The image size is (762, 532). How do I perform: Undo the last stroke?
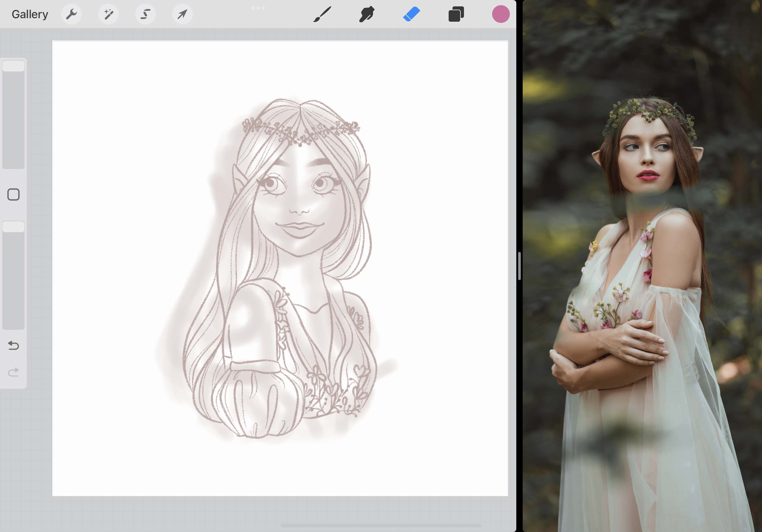(13, 346)
